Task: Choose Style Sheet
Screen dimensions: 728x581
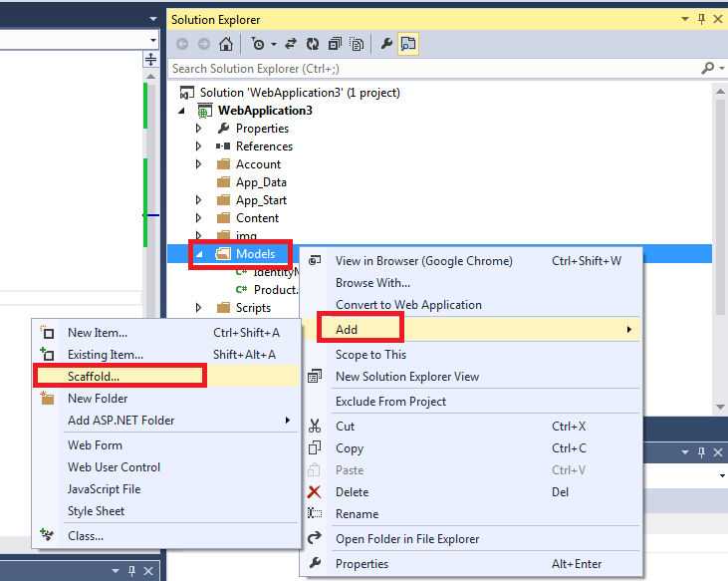Action: pyautogui.click(x=166, y=511)
